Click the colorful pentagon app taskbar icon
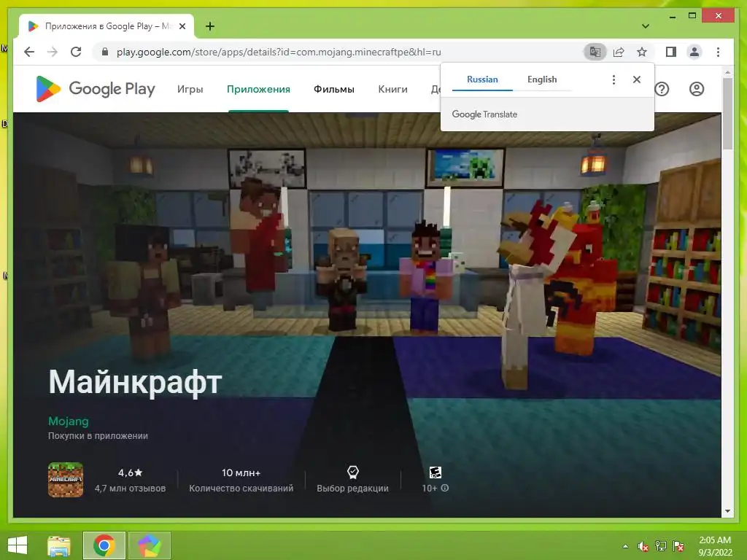This screenshot has height=560, width=747. [149, 545]
